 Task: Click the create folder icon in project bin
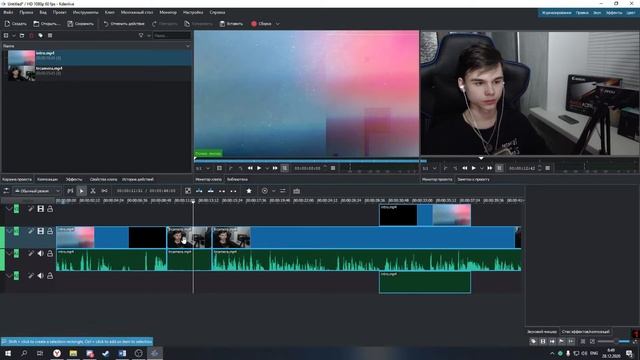pos(22,36)
